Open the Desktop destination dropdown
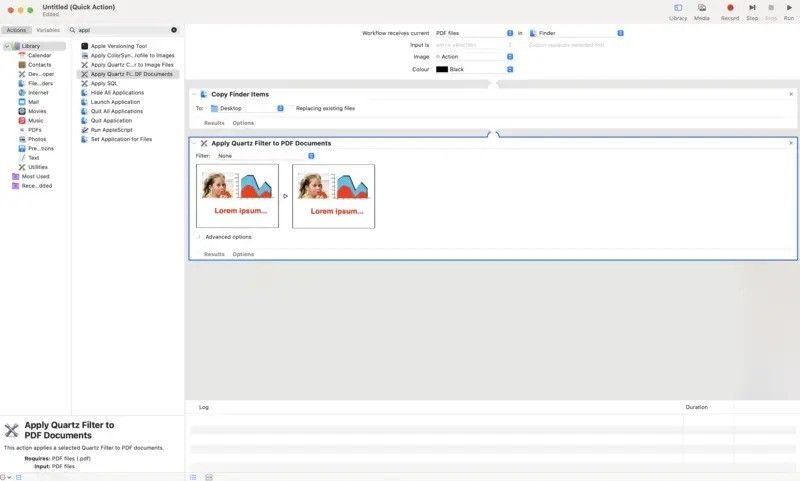Viewport: 800px width, 481px height. tap(247, 109)
